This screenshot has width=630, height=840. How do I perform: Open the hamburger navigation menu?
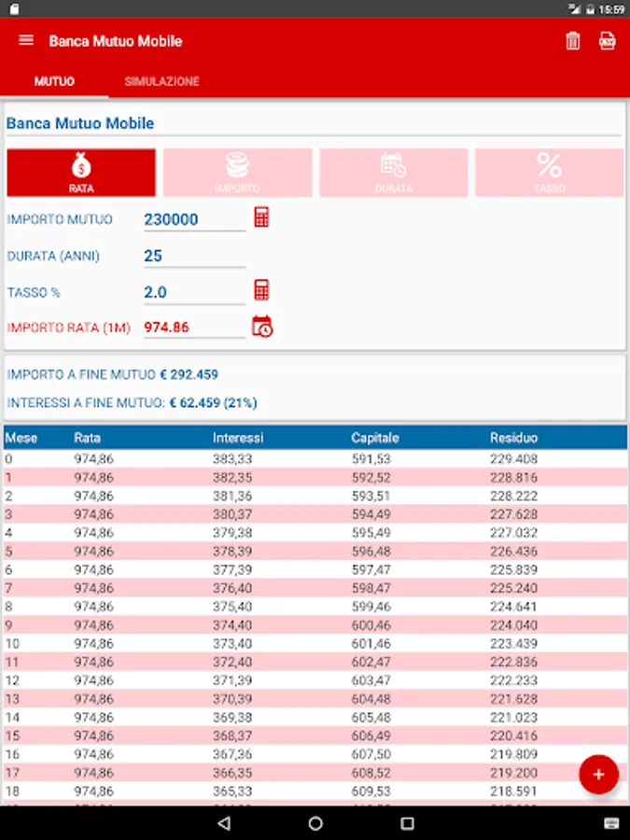click(26, 41)
